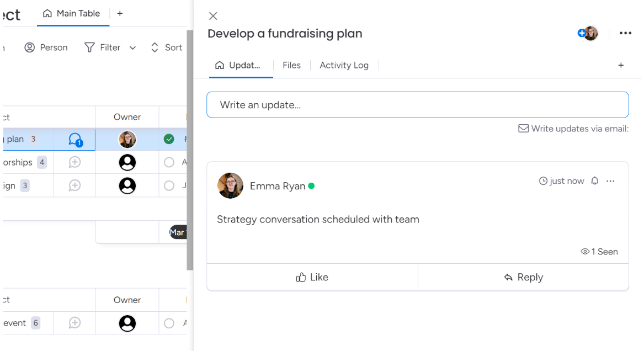Switch to the Activity Log tab

click(x=344, y=65)
